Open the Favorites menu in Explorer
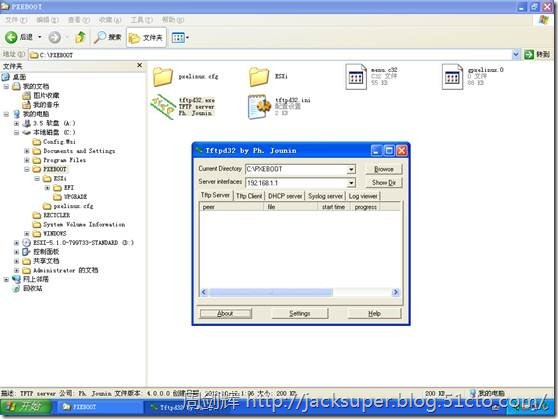 point(110,20)
